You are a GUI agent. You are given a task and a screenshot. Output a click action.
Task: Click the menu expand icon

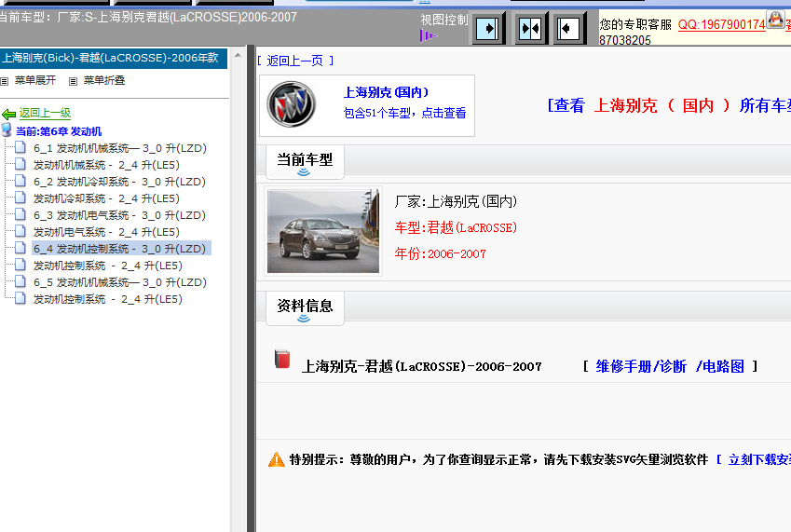coord(5,81)
